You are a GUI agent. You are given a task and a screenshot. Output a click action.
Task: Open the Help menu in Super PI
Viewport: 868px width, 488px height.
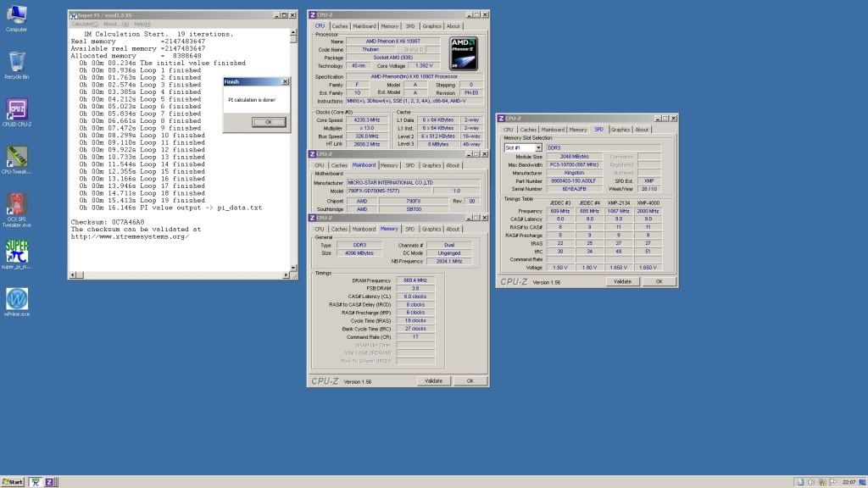[x=142, y=24]
